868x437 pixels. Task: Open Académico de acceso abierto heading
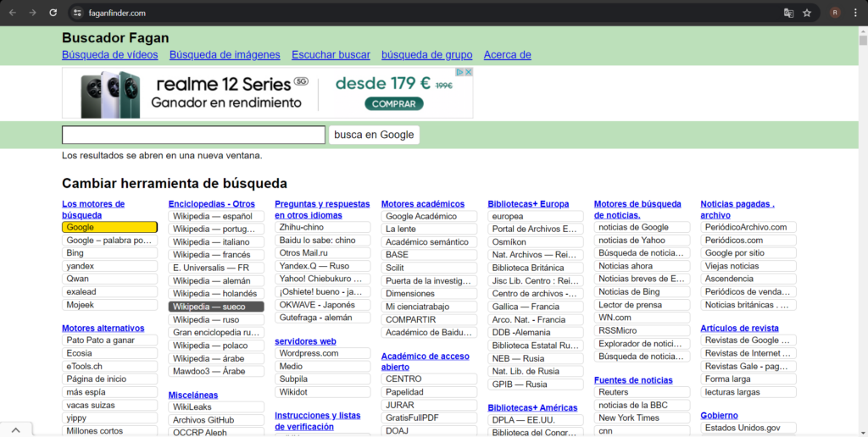click(x=426, y=362)
